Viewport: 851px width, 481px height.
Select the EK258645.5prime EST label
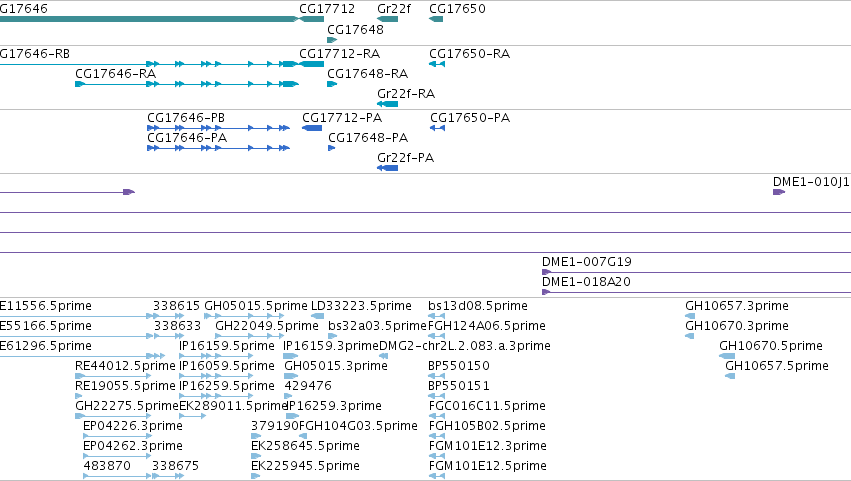tap(305, 446)
